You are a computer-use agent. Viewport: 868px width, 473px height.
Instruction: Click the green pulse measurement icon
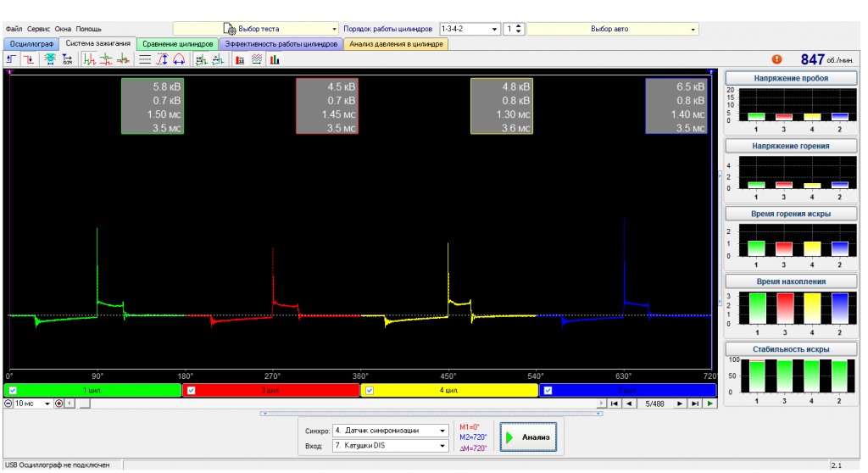coord(201,59)
